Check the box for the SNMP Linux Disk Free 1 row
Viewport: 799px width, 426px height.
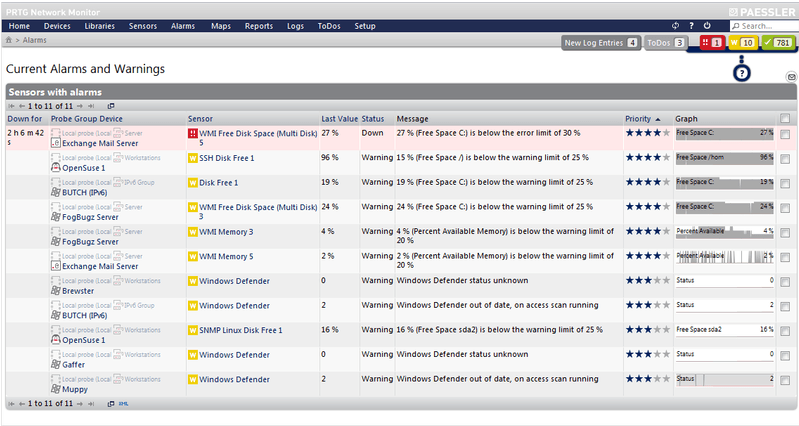785,331
